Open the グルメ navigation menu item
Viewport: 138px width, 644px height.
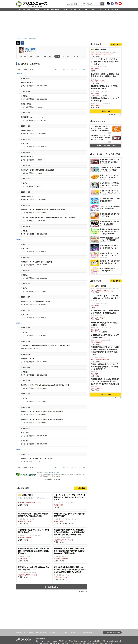point(80,10)
